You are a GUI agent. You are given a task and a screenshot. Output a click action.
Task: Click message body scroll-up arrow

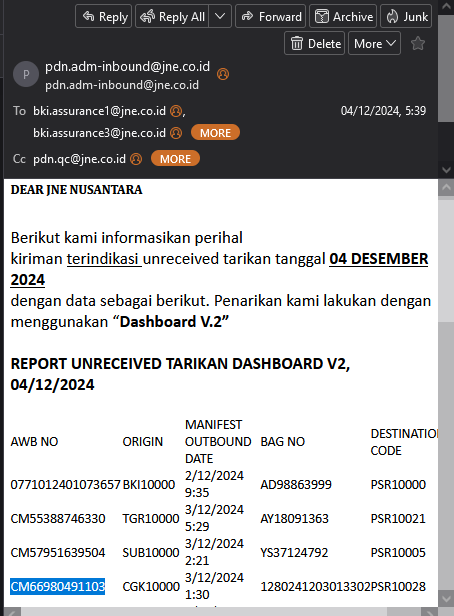446,187
